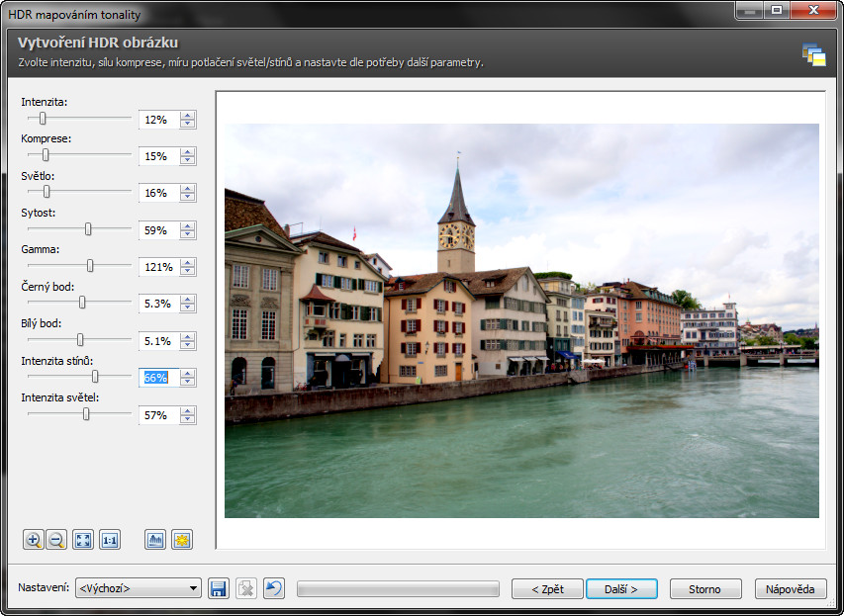
Task: Delete the saved preset icon
Action: tap(246, 588)
